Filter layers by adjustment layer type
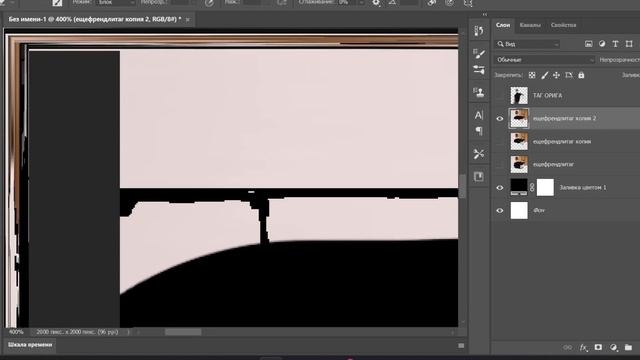Viewport: 640px width, 360px height. click(602, 44)
